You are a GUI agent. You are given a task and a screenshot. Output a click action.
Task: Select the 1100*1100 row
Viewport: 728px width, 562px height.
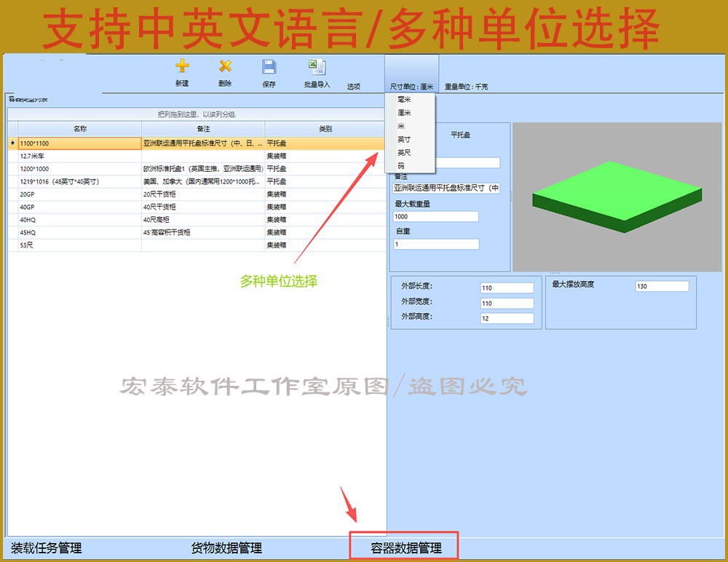coord(197,143)
